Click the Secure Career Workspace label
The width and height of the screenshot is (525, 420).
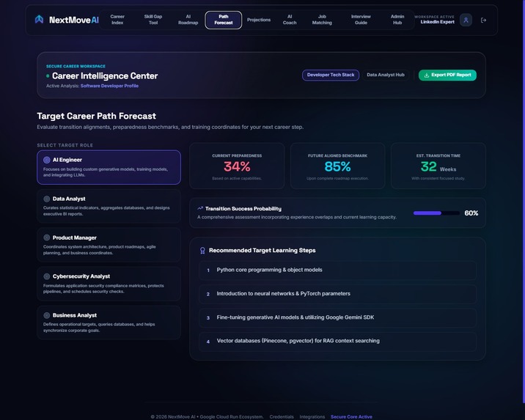[76, 66]
